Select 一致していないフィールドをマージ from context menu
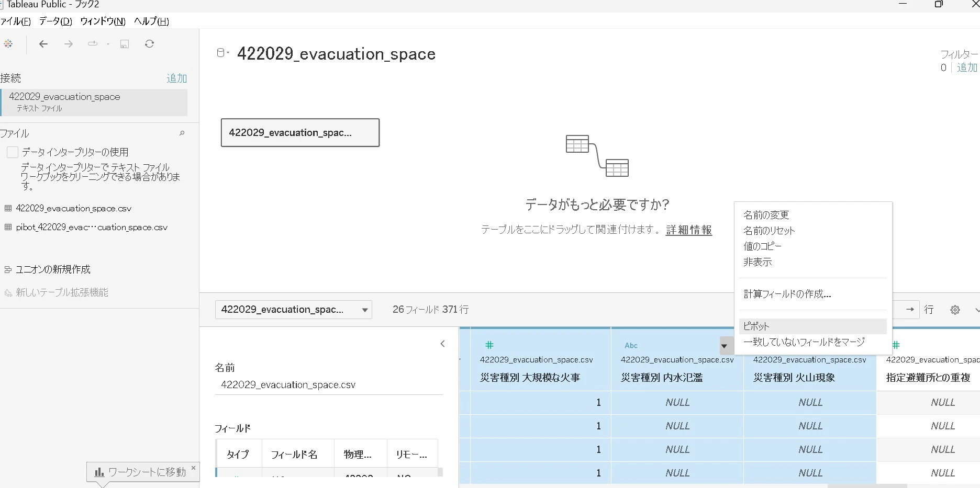Image resolution: width=980 pixels, height=488 pixels. click(812, 342)
